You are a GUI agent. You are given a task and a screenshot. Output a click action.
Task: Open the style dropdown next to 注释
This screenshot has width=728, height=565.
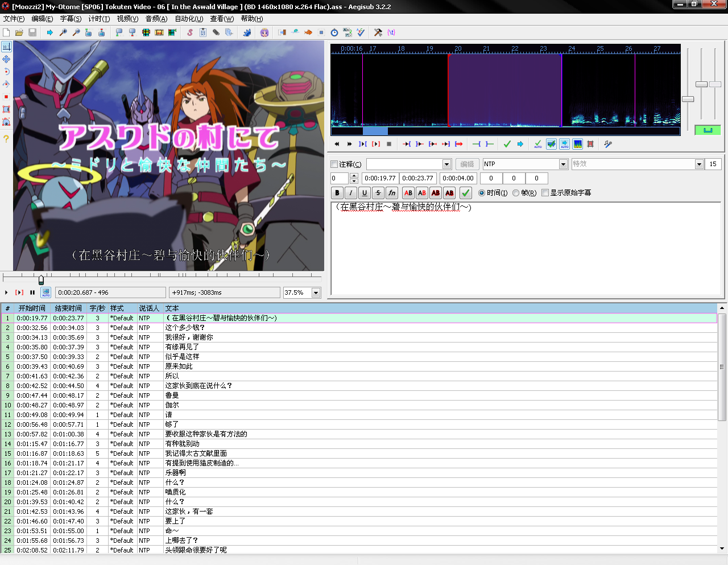[446, 164]
